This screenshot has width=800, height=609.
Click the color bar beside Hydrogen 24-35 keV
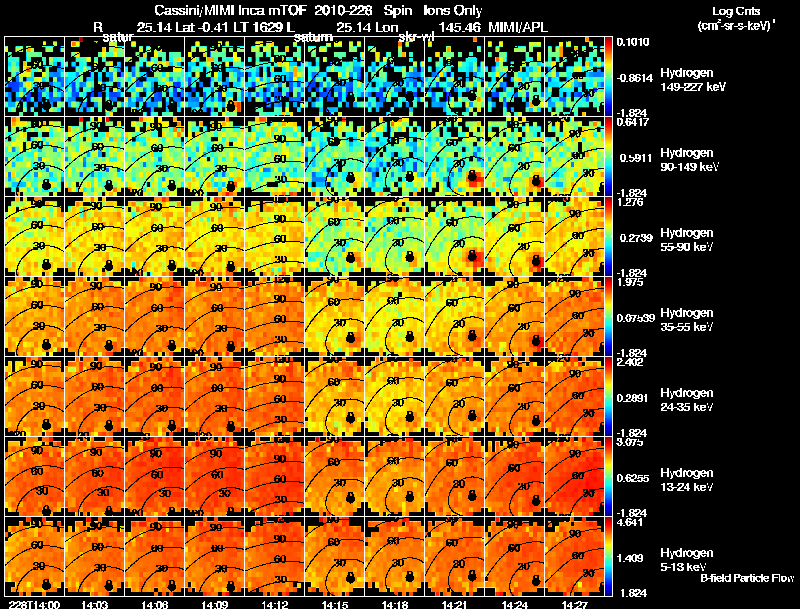(x=609, y=397)
